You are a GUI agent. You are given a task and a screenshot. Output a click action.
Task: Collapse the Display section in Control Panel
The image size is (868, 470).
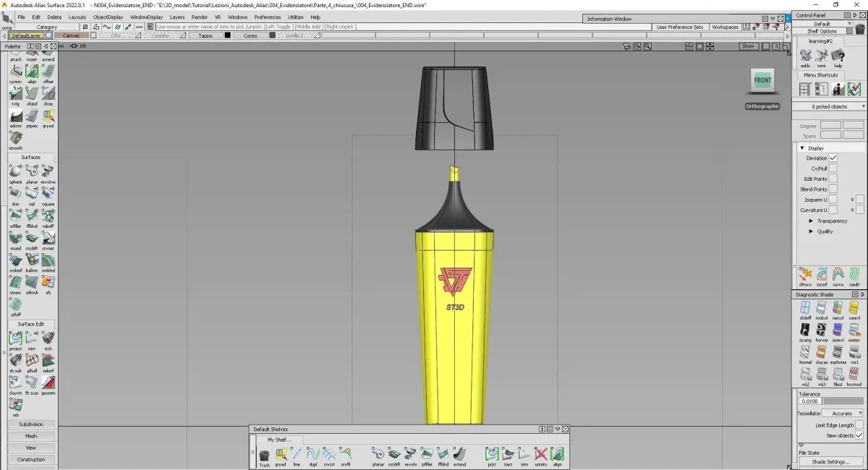click(802, 148)
